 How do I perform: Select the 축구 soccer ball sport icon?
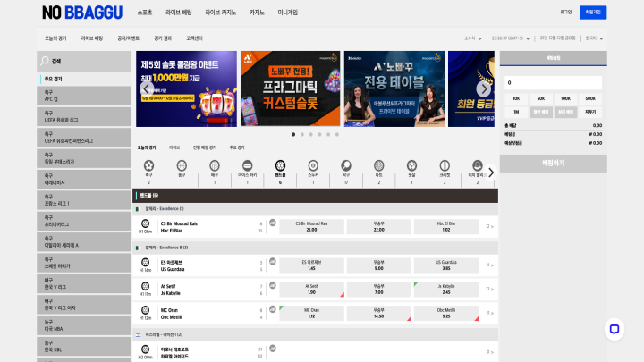click(148, 165)
